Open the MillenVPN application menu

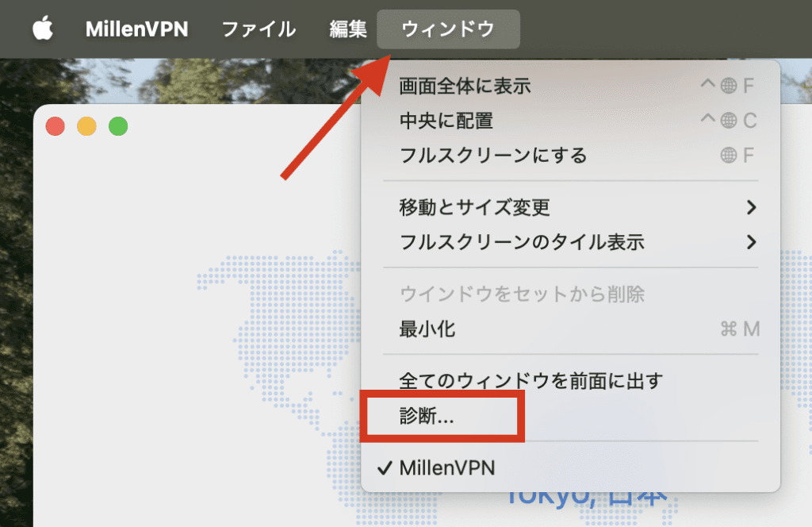click(136, 29)
